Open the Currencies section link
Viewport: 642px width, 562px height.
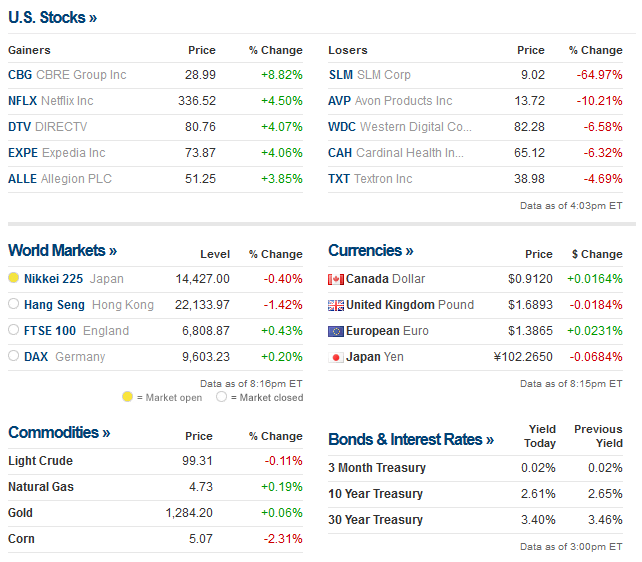pyautogui.click(x=371, y=250)
